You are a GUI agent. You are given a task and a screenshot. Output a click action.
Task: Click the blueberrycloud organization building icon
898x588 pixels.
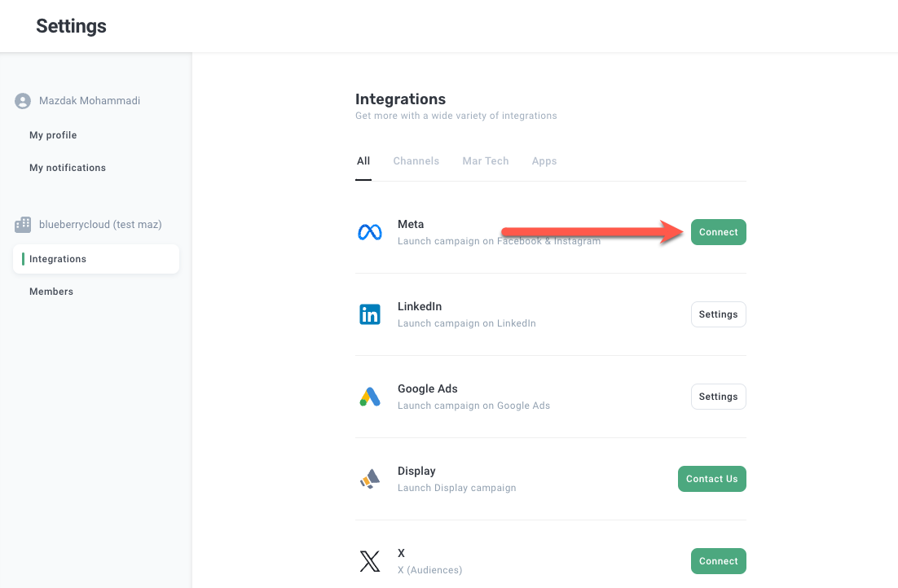click(23, 224)
